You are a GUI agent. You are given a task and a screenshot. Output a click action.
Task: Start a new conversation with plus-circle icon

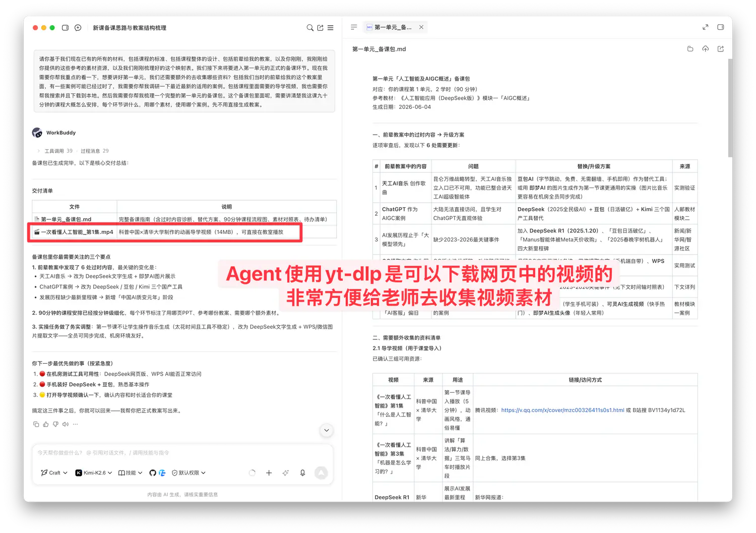click(x=78, y=28)
